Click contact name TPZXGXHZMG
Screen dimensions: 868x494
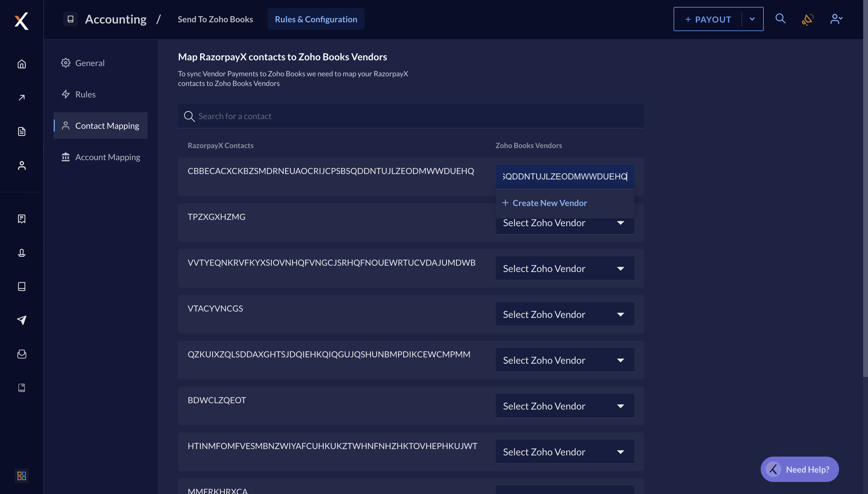pyautogui.click(x=216, y=217)
